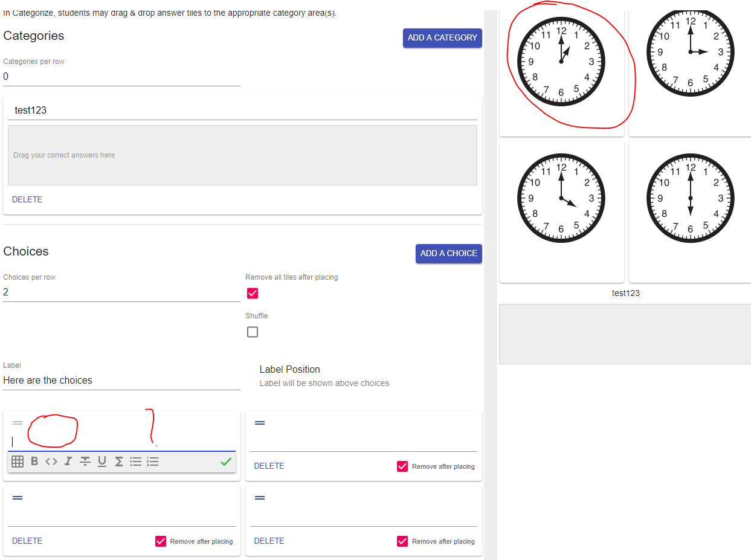Insert a table using the grid icon
751x560 pixels.
(18, 462)
